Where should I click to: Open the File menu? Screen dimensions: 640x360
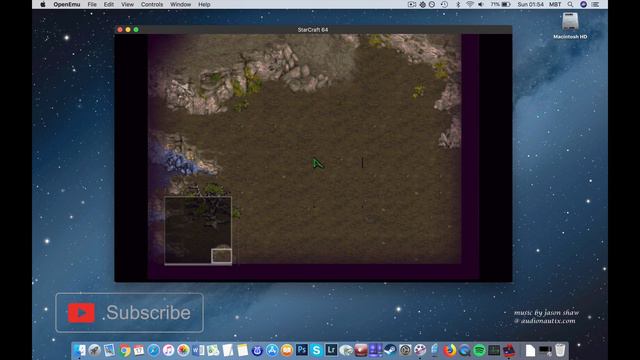coord(92,4)
